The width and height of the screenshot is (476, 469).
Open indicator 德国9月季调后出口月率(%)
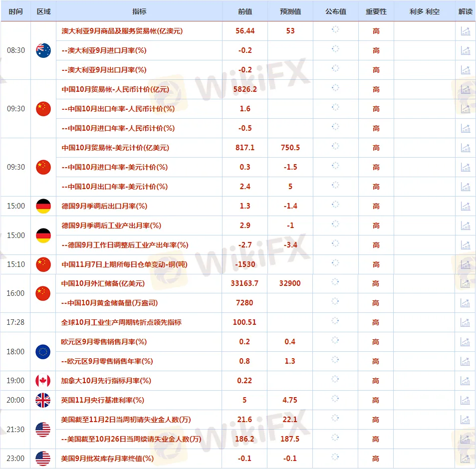[x=104, y=206]
